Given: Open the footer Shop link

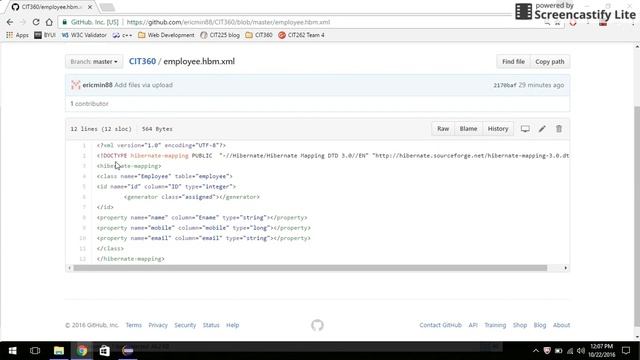Looking at the screenshot, I should (x=520, y=325).
